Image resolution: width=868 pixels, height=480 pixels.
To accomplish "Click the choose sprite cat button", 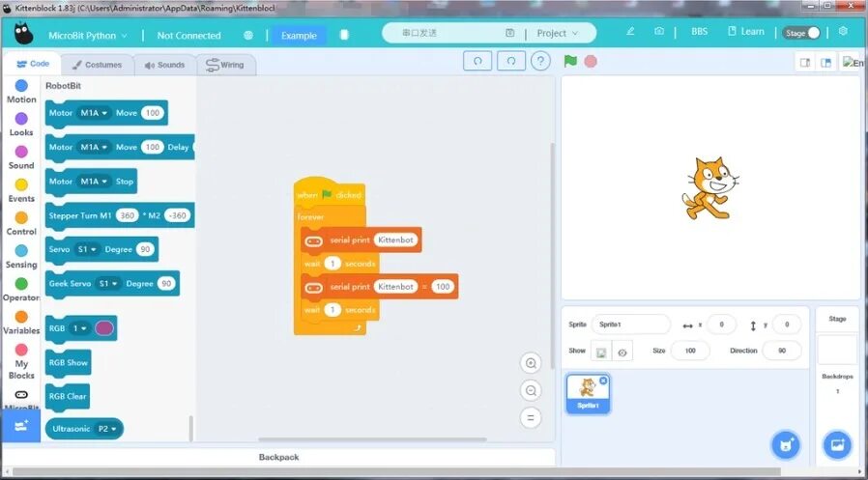I will [786, 445].
